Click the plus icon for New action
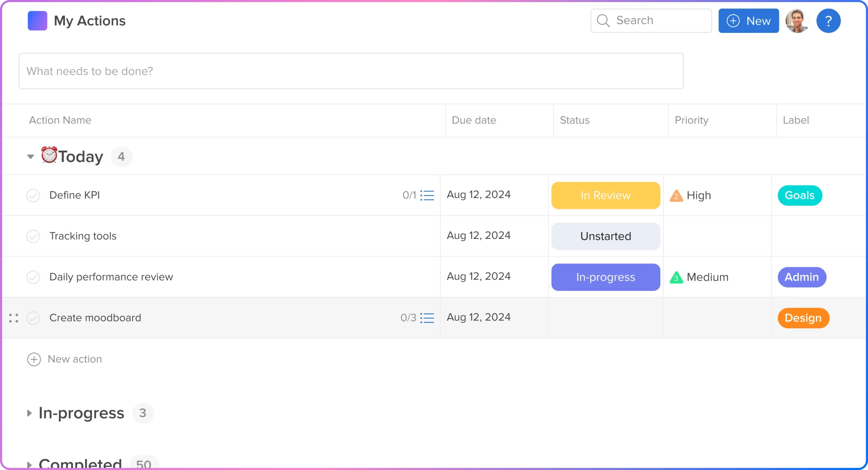 pyautogui.click(x=34, y=359)
